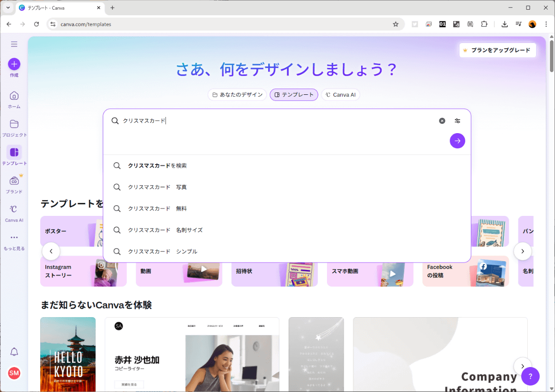The image size is (555, 392).
Task: Submit search with purple arrow button
Action: pyautogui.click(x=457, y=141)
